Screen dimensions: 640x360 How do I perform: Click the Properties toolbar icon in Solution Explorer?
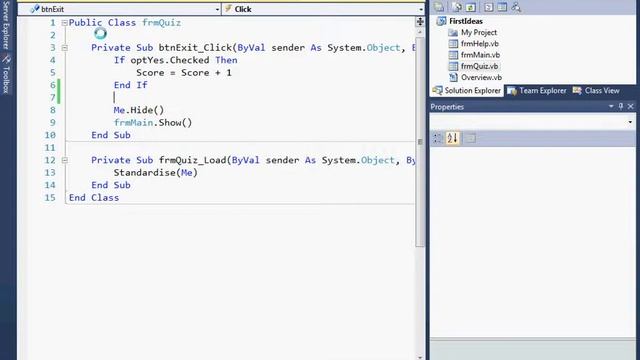point(439,7)
